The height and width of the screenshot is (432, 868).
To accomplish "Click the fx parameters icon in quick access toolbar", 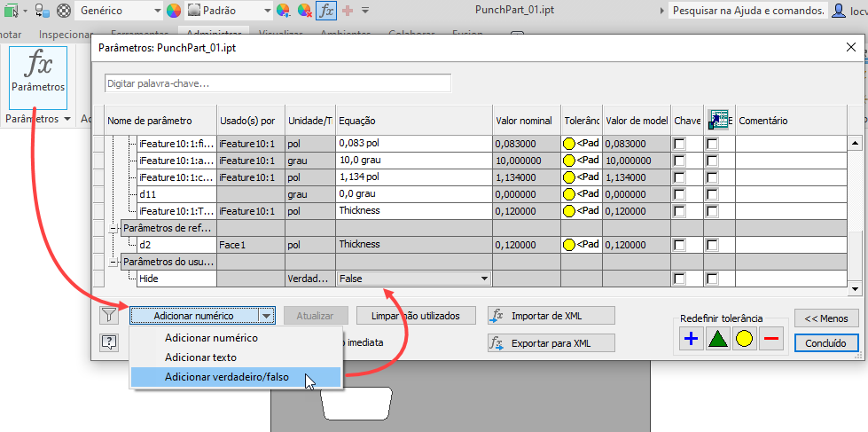I will click(x=326, y=10).
